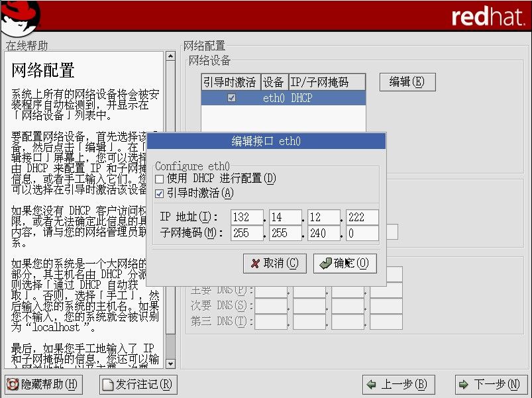Image resolution: width=532 pixels, height=398 pixels.
Task: Click the third subnet mask field 240
Action: [x=324, y=233]
